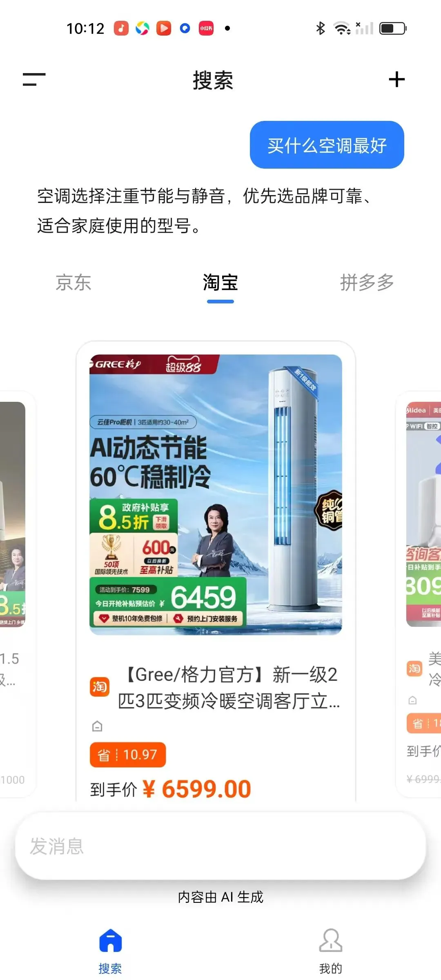441x980 pixels.
Task: Tap the small house icon under Gree title
Action: pyautogui.click(x=97, y=726)
